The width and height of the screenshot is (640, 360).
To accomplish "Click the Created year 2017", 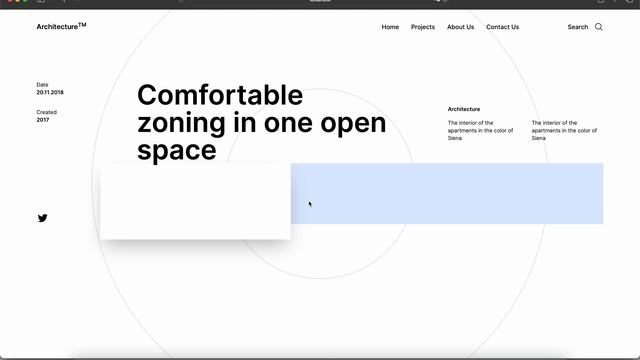I will (x=42, y=120).
